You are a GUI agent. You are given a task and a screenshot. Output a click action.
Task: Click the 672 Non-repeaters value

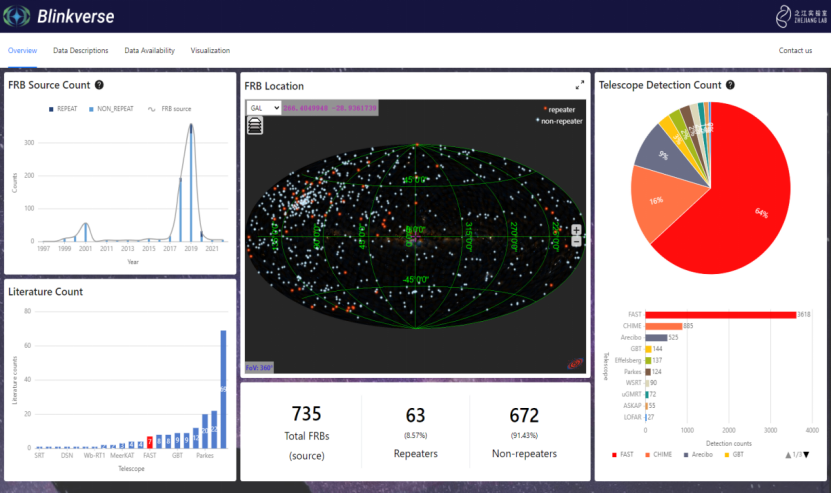(524, 415)
